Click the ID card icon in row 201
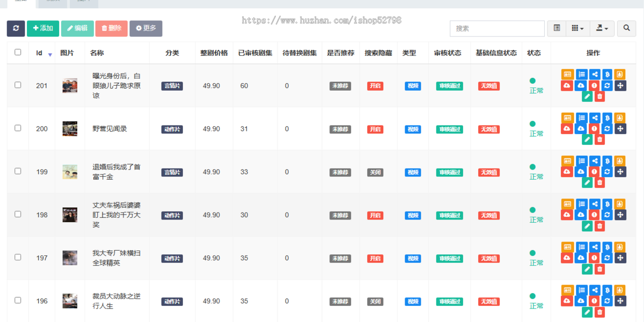The image size is (644, 322). pos(567,74)
